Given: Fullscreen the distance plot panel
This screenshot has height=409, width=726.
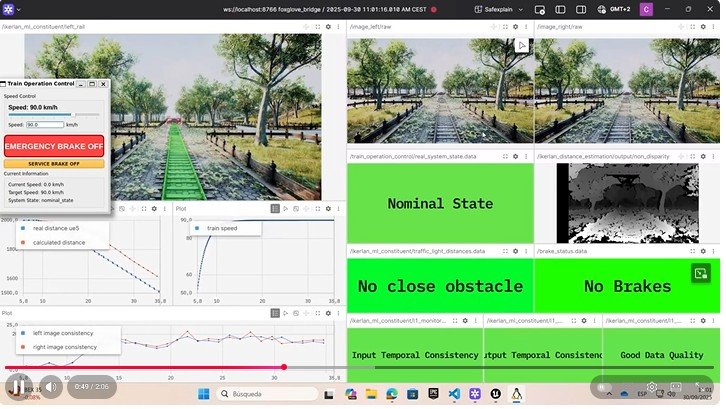Looking at the screenshot, I should (x=141, y=209).
